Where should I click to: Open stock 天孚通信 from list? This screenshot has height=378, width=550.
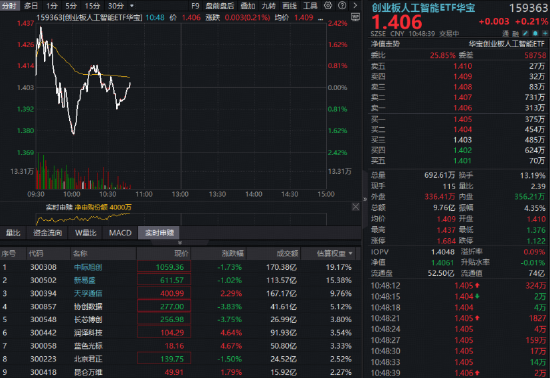pos(88,293)
